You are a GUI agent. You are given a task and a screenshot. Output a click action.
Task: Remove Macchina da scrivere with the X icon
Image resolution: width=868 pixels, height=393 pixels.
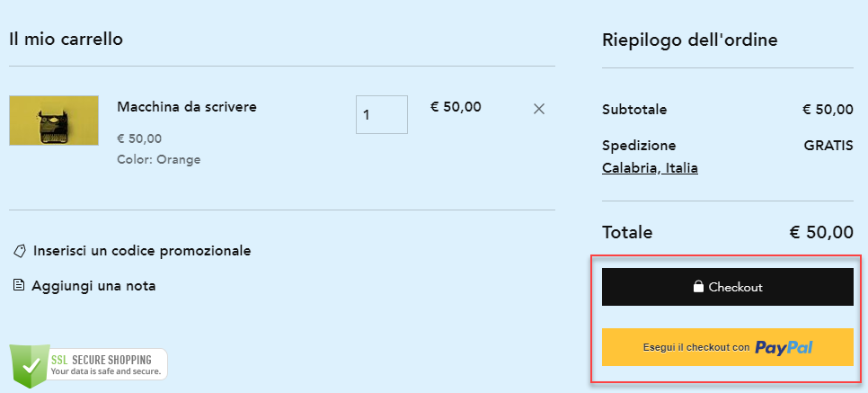539,109
